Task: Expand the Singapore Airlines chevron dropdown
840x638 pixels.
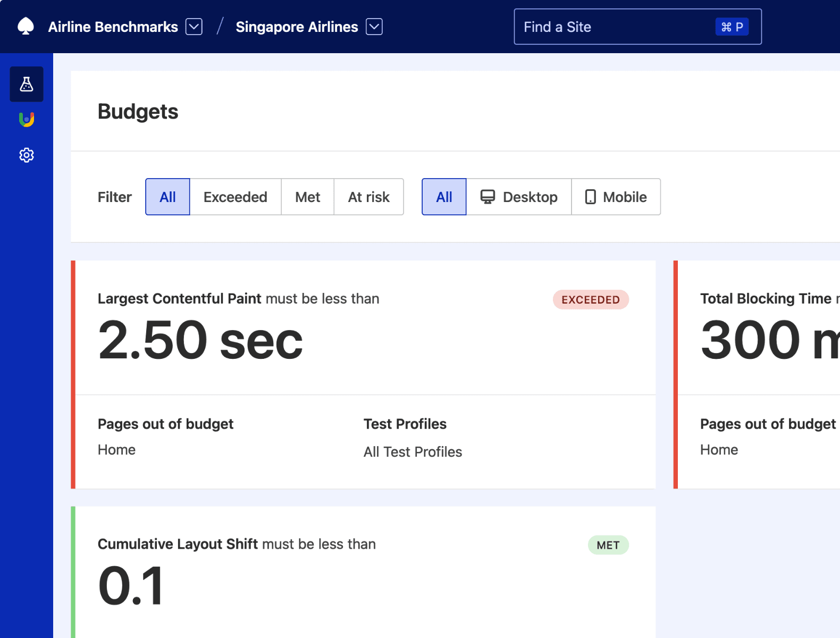Action: tap(374, 27)
